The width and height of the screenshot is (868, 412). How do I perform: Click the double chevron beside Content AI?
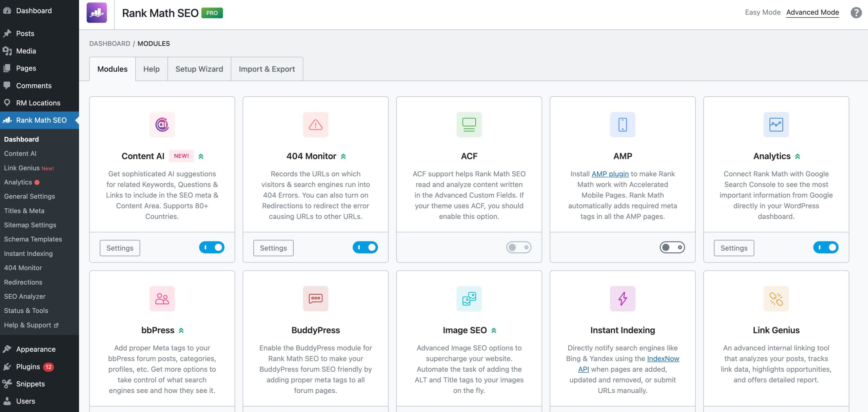point(201,156)
